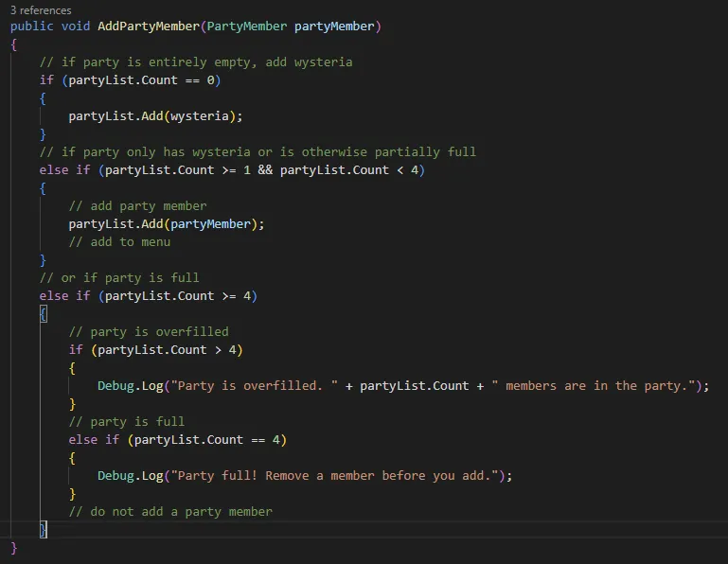The height and width of the screenshot is (564, 728).
Task: Click the 'void' return type keyword
Action: (x=76, y=26)
